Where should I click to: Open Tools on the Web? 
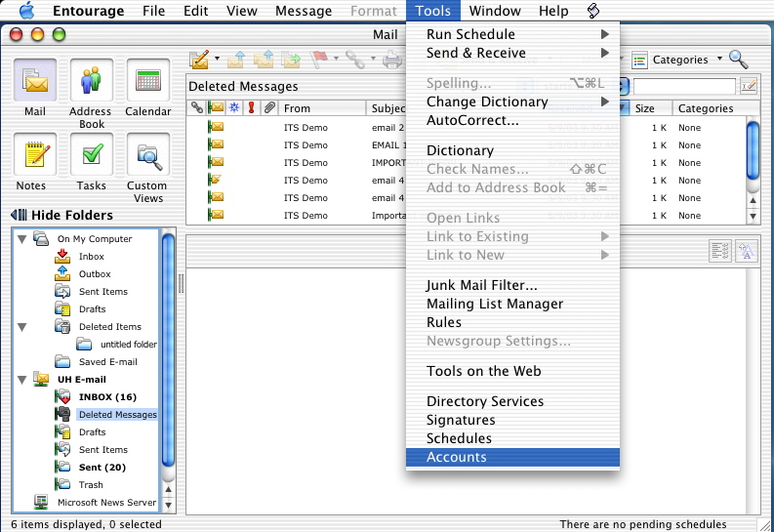click(512, 371)
